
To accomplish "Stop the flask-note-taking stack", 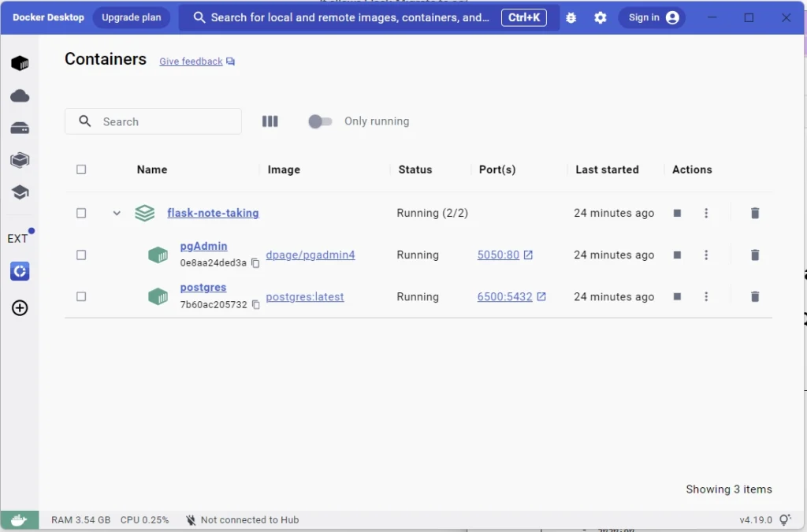I will pos(677,213).
